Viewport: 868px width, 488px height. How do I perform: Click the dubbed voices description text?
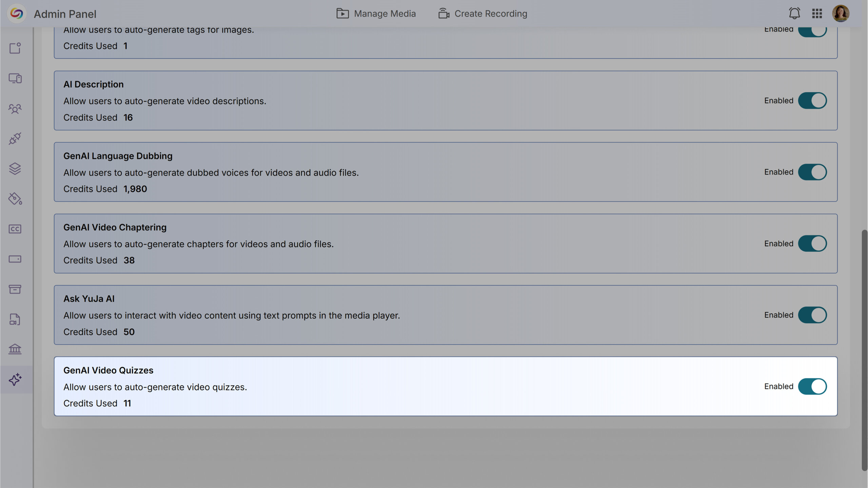coord(211,173)
